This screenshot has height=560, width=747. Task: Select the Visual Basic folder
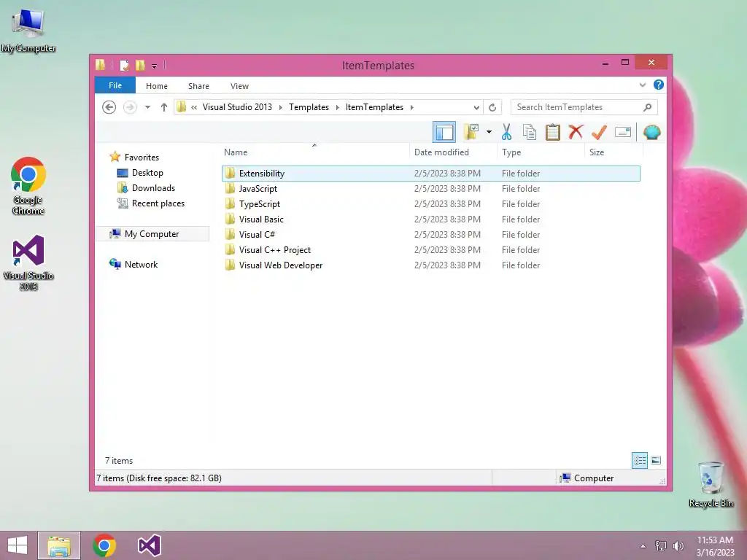tap(430, 219)
